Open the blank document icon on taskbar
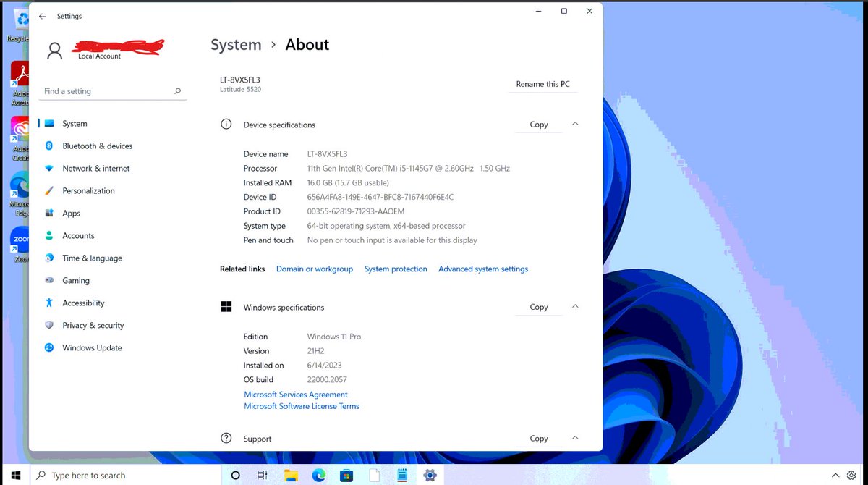 [375, 476]
